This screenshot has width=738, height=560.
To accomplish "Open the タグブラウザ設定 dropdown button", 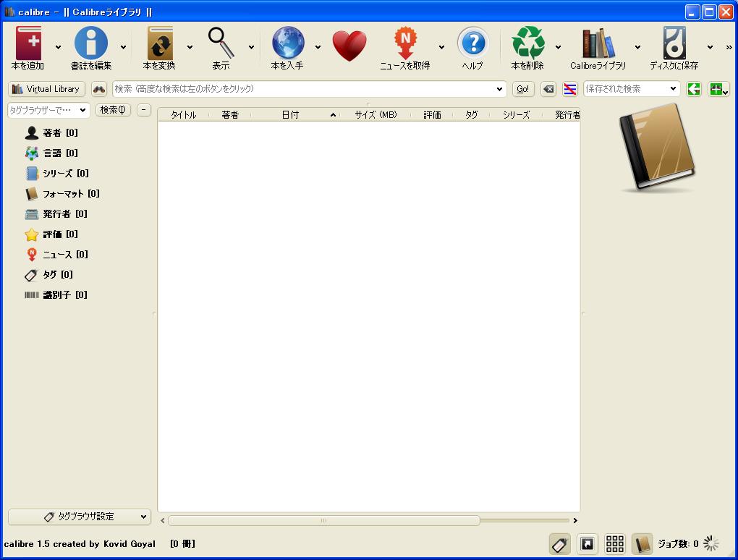I will 80,517.
